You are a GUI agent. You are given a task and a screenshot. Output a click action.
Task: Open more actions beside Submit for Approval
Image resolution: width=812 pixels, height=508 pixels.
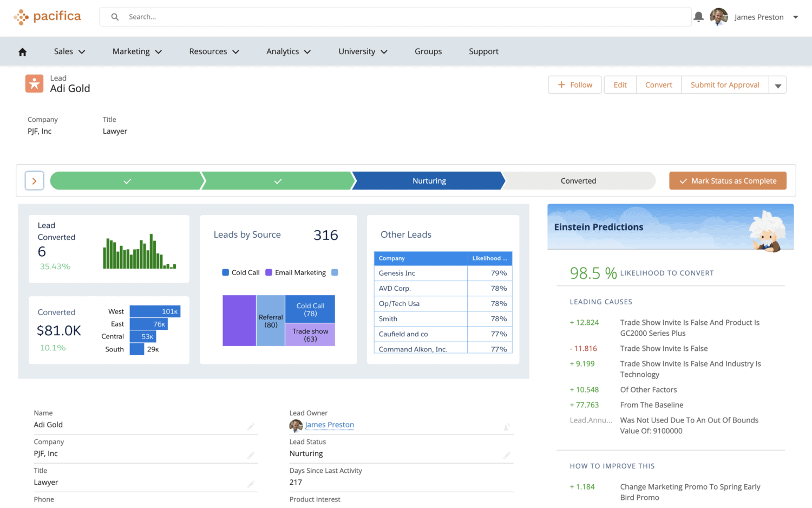pos(778,84)
